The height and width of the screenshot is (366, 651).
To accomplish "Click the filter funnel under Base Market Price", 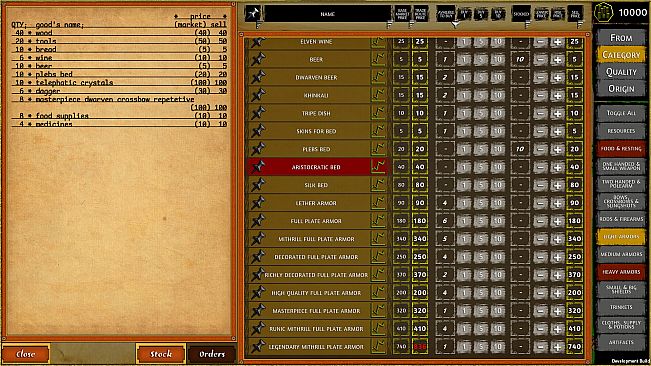I will click(390, 25).
